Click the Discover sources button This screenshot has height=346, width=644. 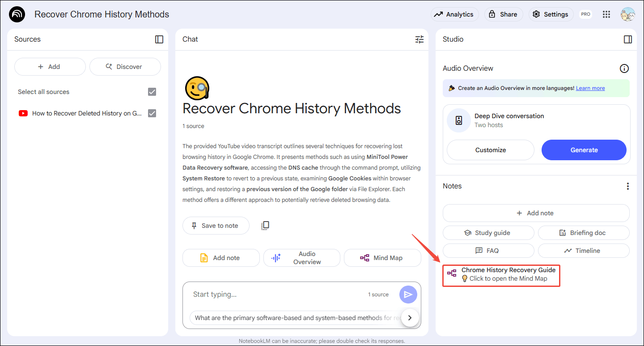(125, 67)
